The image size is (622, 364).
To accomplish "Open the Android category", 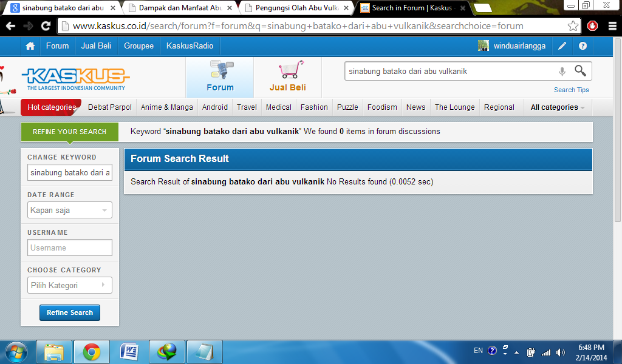I will coord(215,107).
